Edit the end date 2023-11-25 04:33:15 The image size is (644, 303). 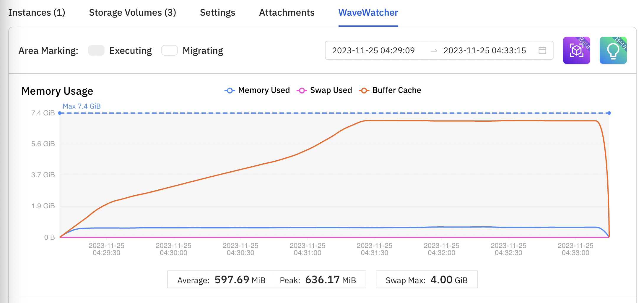click(x=484, y=51)
